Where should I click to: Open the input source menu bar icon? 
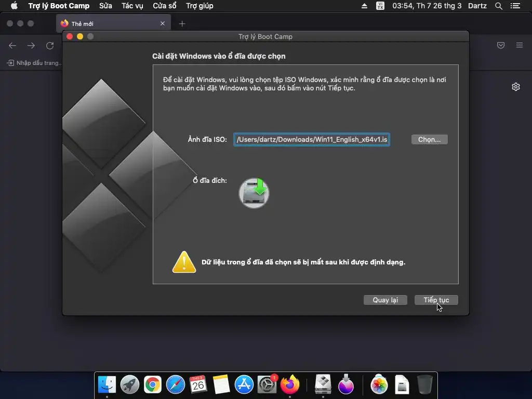click(x=380, y=6)
